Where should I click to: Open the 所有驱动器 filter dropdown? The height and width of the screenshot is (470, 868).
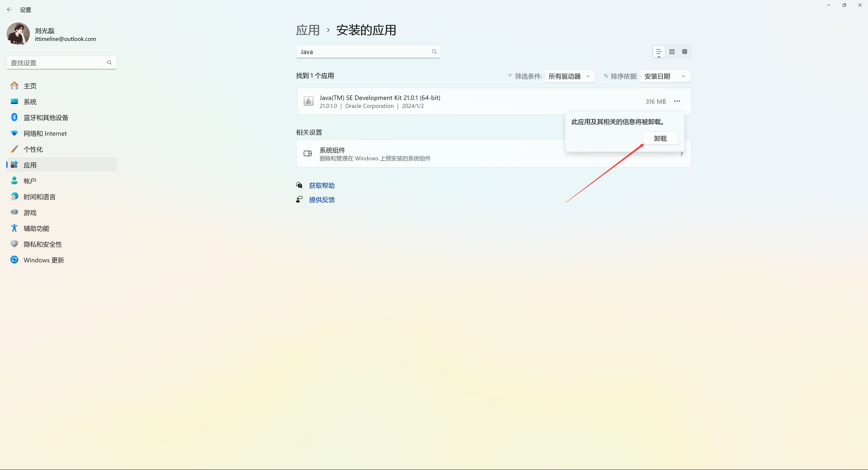[x=570, y=76]
